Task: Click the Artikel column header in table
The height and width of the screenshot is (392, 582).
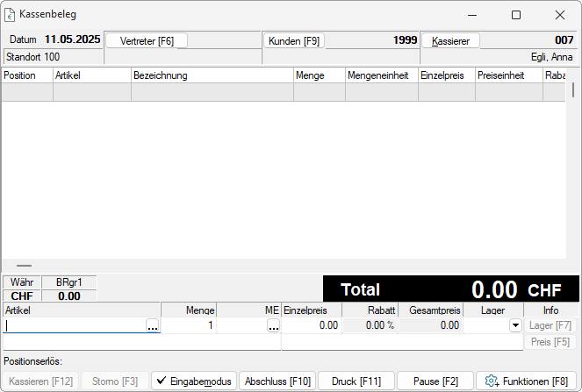Action: click(x=91, y=75)
